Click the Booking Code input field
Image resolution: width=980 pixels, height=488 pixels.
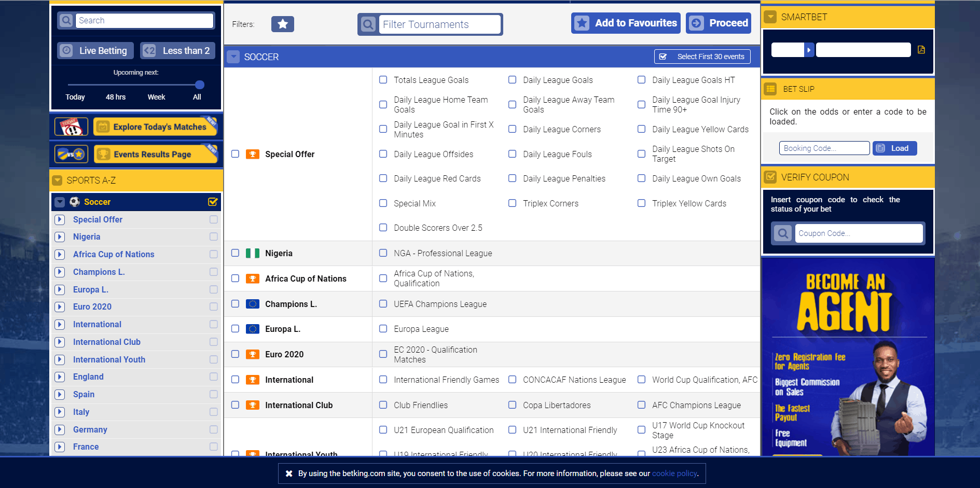(824, 148)
